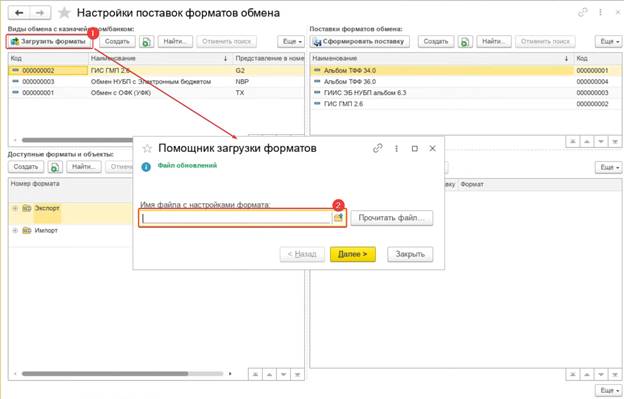Move to last row in bottom-right list
624x399 pixels.
(x=614, y=374)
